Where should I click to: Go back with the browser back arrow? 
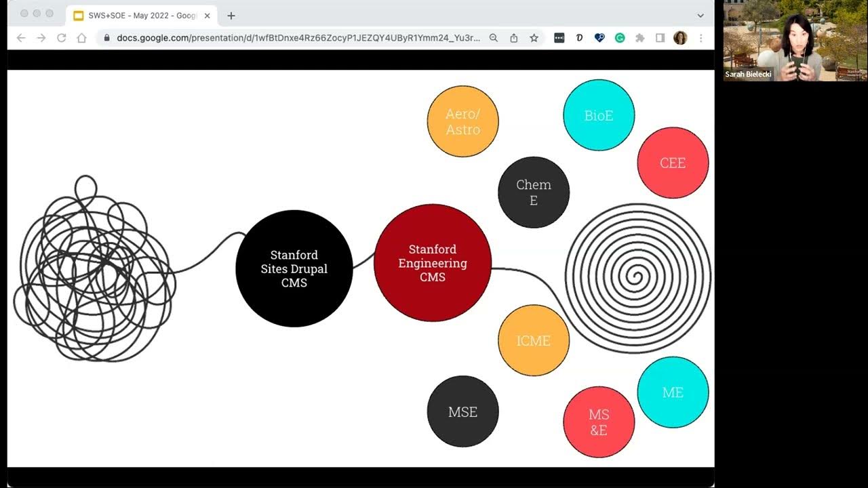click(21, 38)
